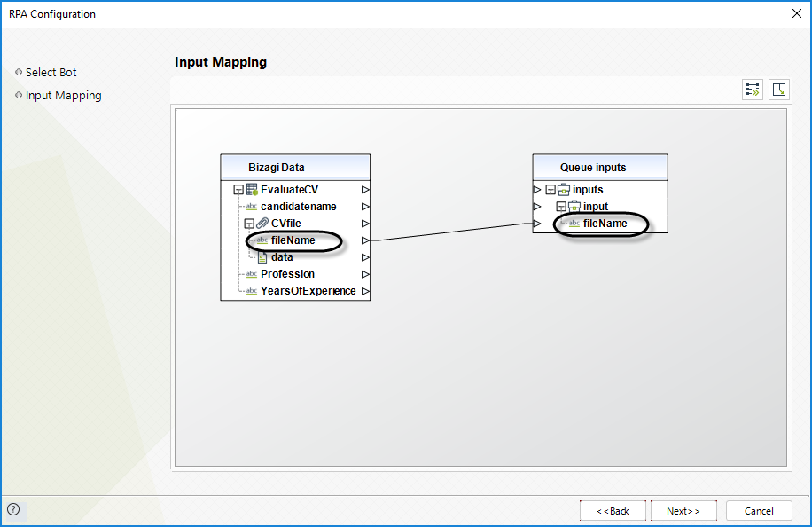The image size is (812, 527).
Task: Select the CVfile node label
Action: point(285,224)
